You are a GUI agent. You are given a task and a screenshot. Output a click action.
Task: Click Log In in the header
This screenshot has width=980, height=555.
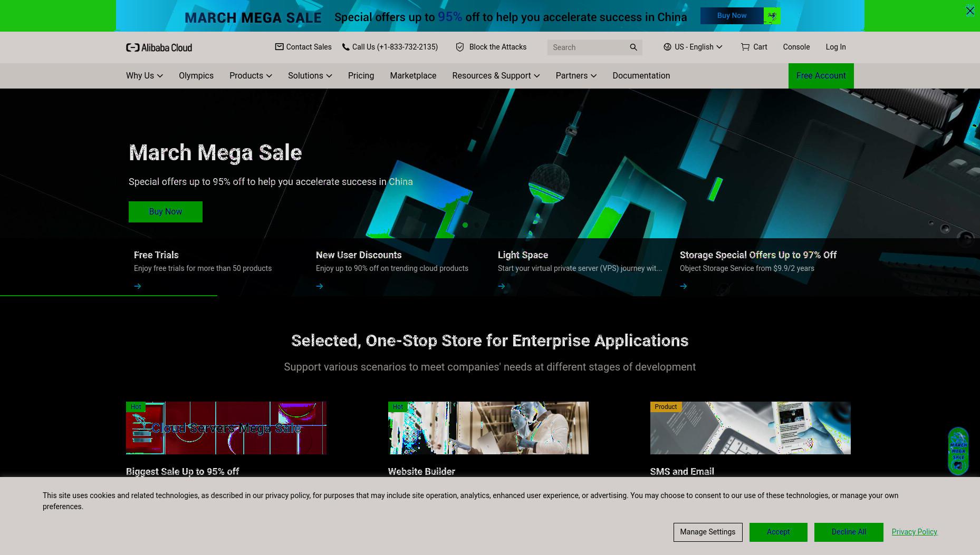click(835, 47)
